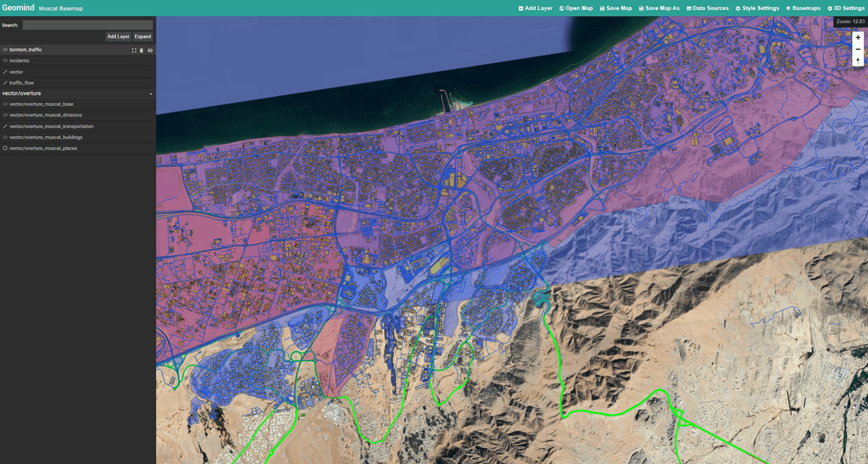The width and height of the screenshot is (868, 464).
Task: Reset map bearing with compass button
Action: click(858, 61)
